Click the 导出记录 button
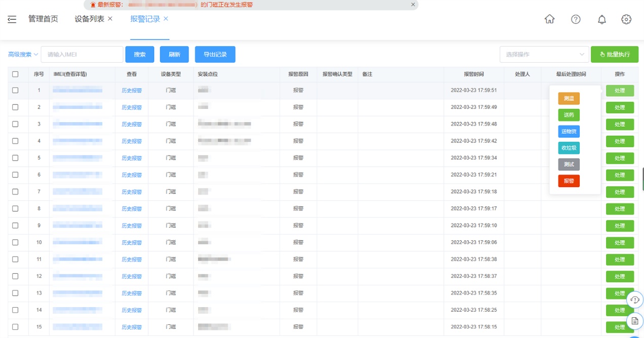The image size is (644, 338). [215, 55]
